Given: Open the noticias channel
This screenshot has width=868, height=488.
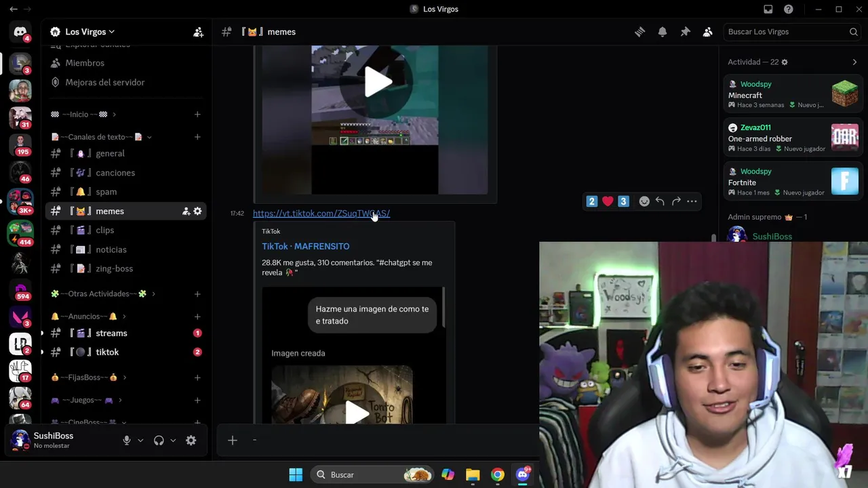Looking at the screenshot, I should [x=125, y=249].
